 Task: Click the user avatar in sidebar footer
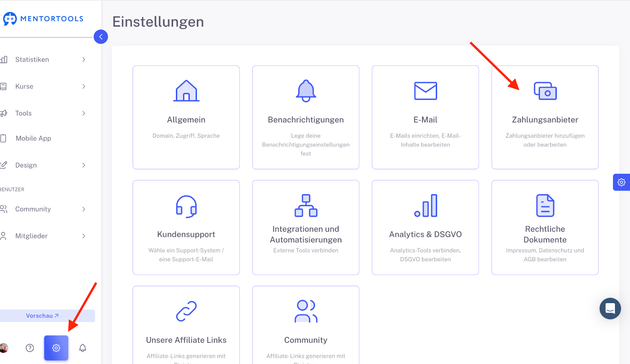tap(4, 348)
